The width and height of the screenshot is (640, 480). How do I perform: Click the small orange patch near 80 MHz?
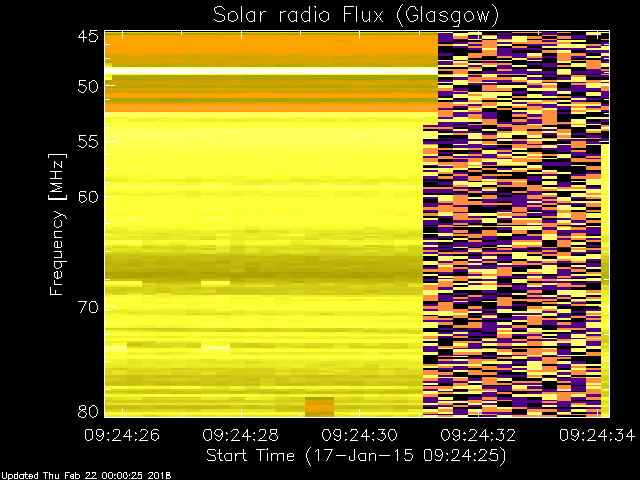[x=319, y=407]
